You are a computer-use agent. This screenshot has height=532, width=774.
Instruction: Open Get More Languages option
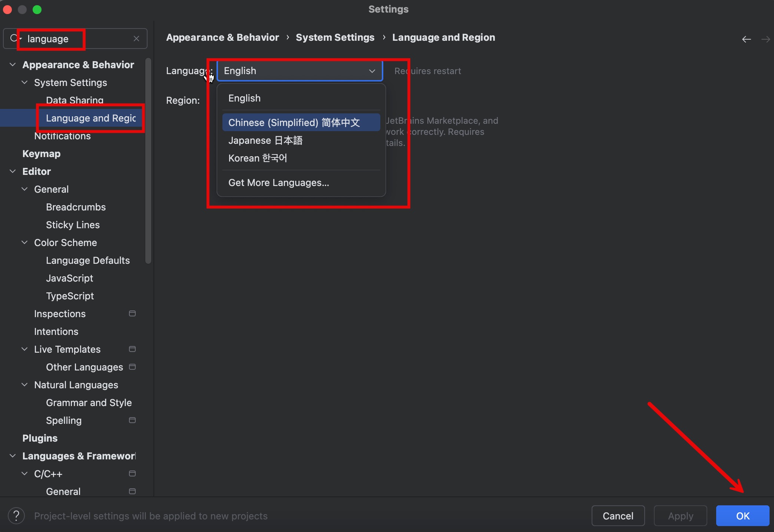tap(278, 183)
